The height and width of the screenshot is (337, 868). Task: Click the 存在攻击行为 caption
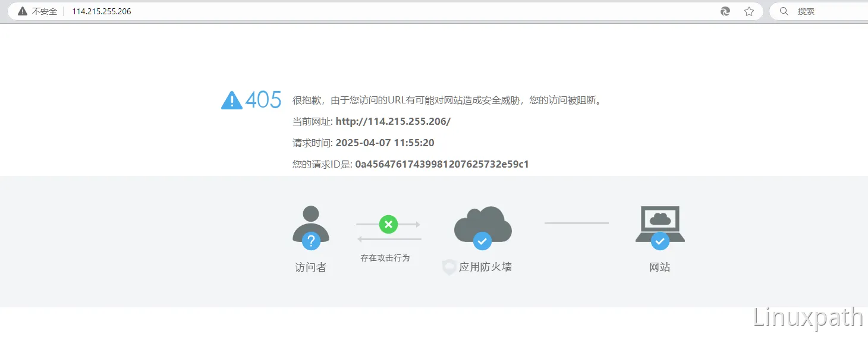[x=385, y=258]
